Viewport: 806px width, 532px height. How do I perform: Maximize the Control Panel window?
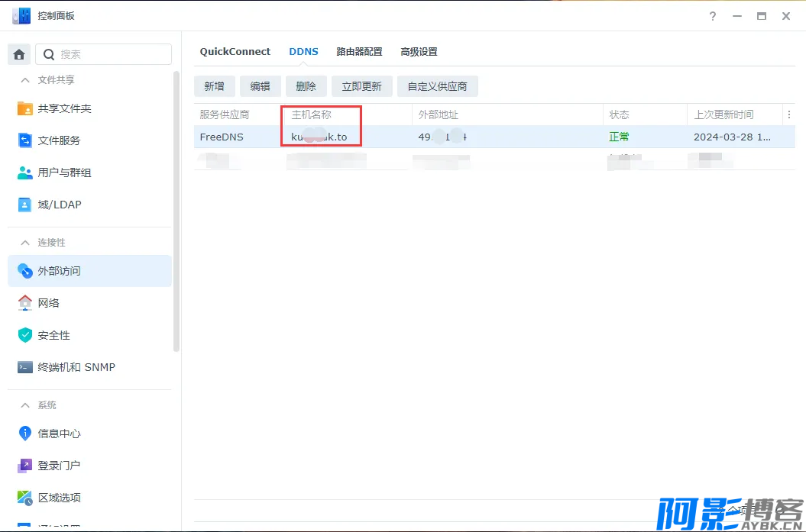[761, 16]
